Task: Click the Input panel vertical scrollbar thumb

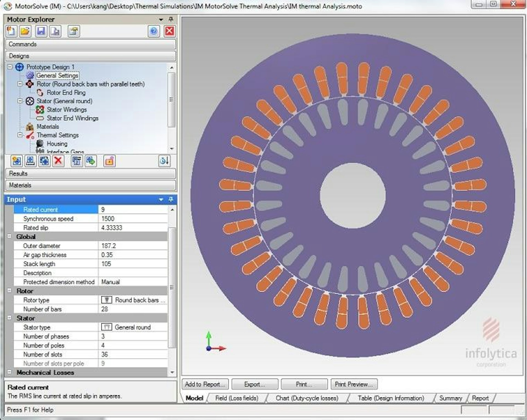Action: point(172,287)
